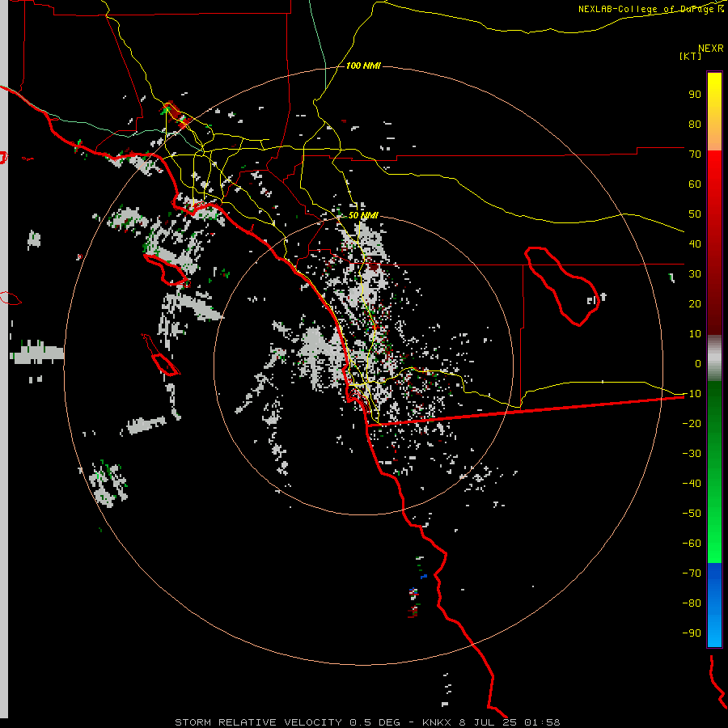
Task: Click the positive 60 scale value
Action: [695, 184]
